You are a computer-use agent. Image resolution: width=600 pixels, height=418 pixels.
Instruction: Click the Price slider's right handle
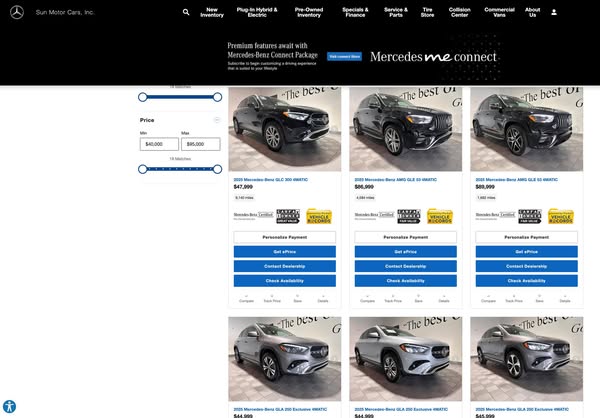click(218, 169)
